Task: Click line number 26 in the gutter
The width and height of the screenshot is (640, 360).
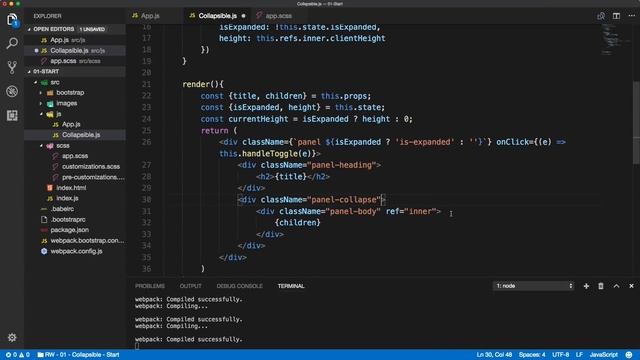Action: (146, 142)
